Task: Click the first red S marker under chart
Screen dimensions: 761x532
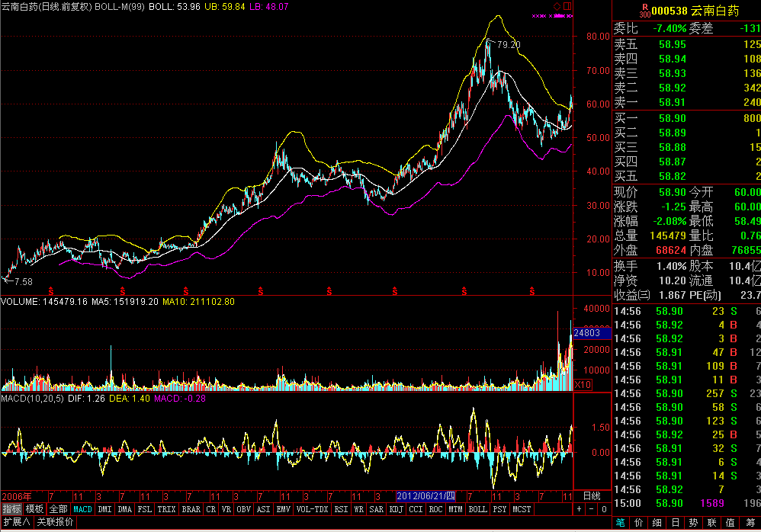Action: pyautogui.click(x=51, y=291)
